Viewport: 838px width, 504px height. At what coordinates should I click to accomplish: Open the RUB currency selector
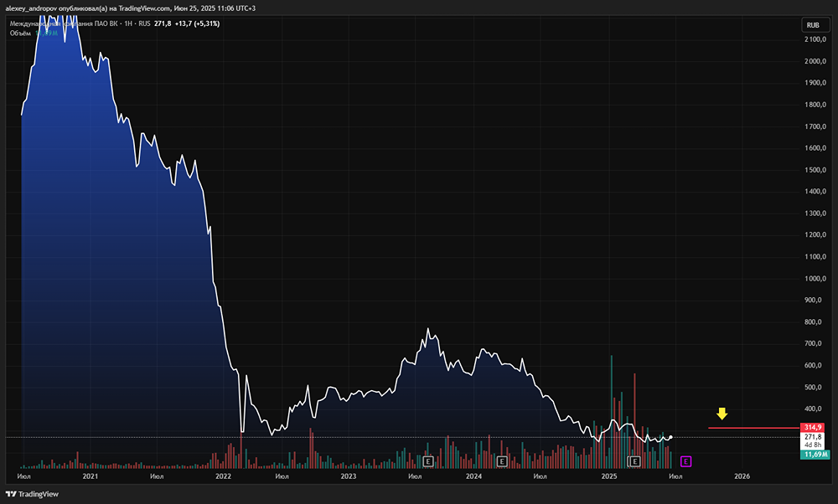[814, 25]
